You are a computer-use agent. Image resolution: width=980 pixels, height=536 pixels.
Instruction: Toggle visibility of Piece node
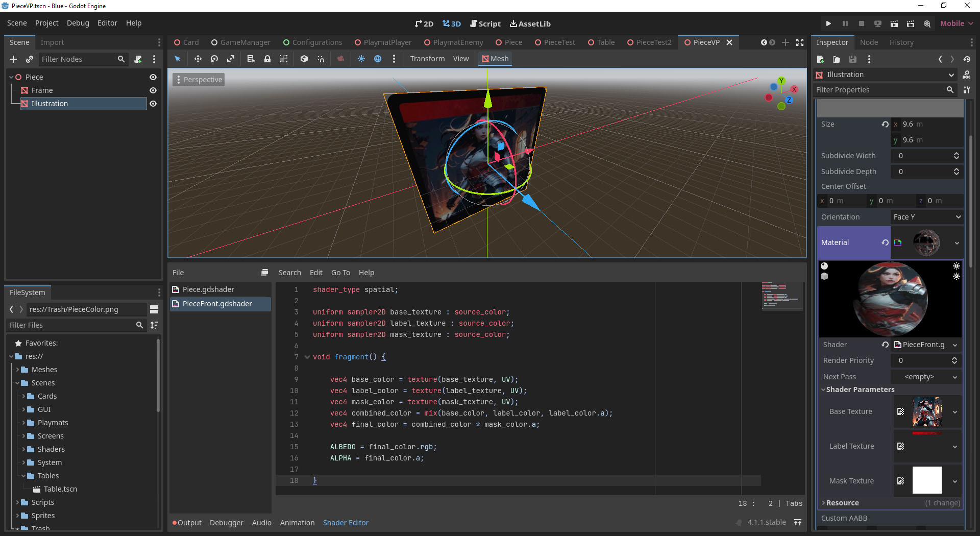(153, 77)
